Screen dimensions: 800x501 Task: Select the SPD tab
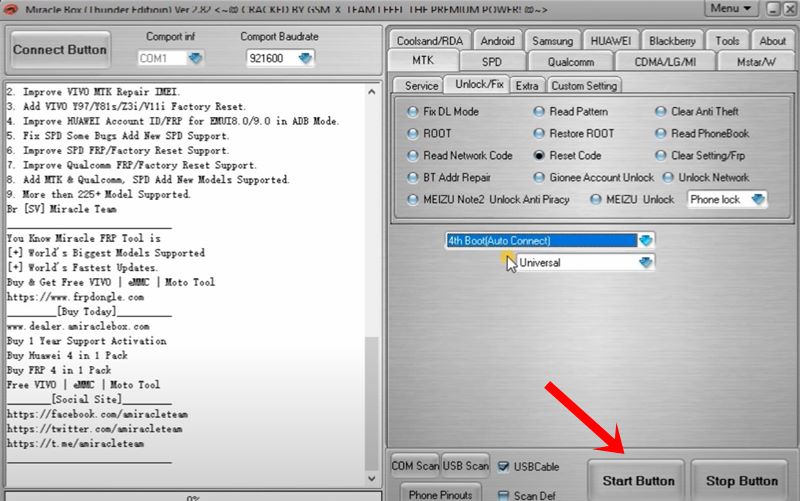pos(492,62)
